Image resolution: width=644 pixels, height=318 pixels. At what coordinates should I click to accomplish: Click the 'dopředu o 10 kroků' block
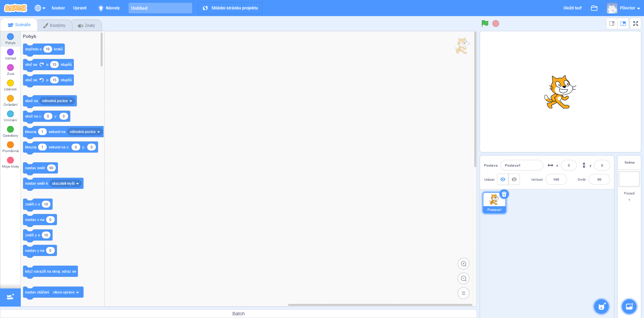[44, 49]
